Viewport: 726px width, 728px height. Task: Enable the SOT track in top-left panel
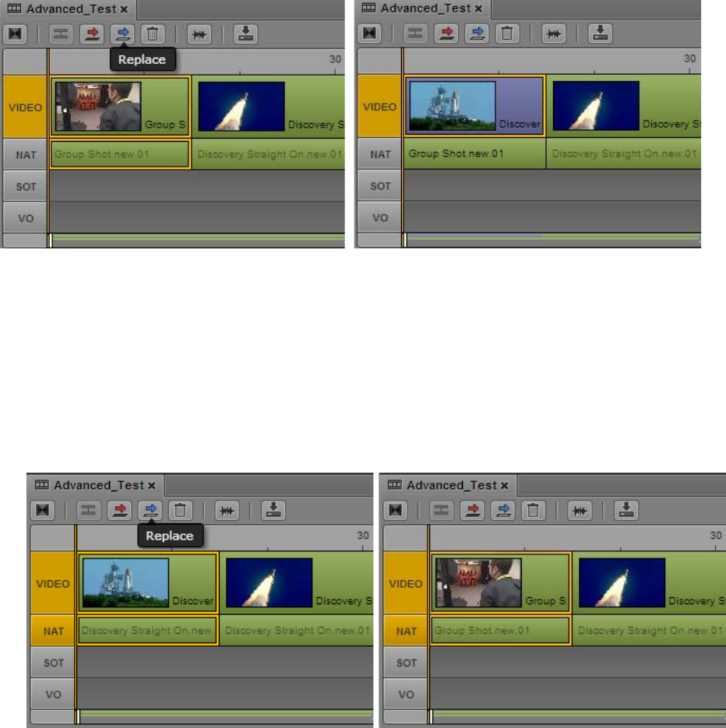(x=25, y=187)
